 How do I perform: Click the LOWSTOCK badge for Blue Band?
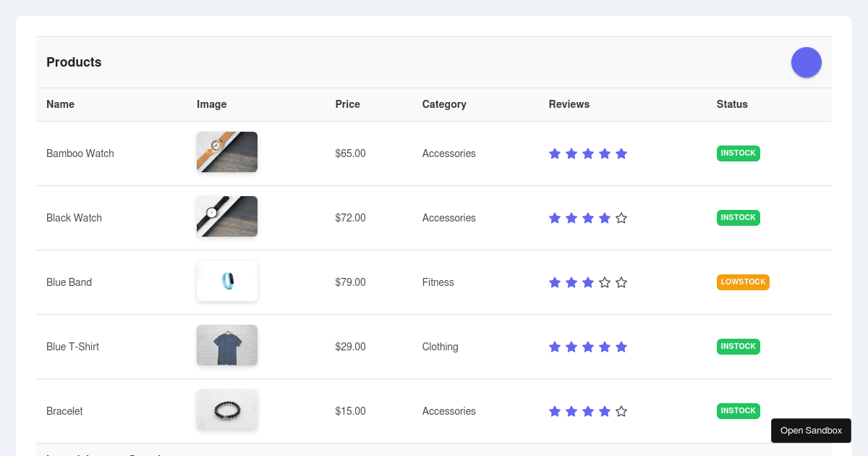[743, 282]
